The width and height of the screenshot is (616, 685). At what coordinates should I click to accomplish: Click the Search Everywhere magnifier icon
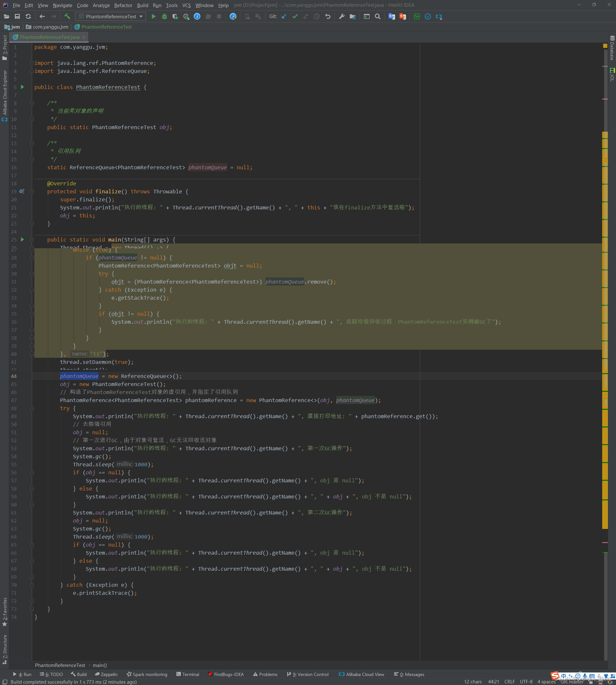(x=378, y=16)
